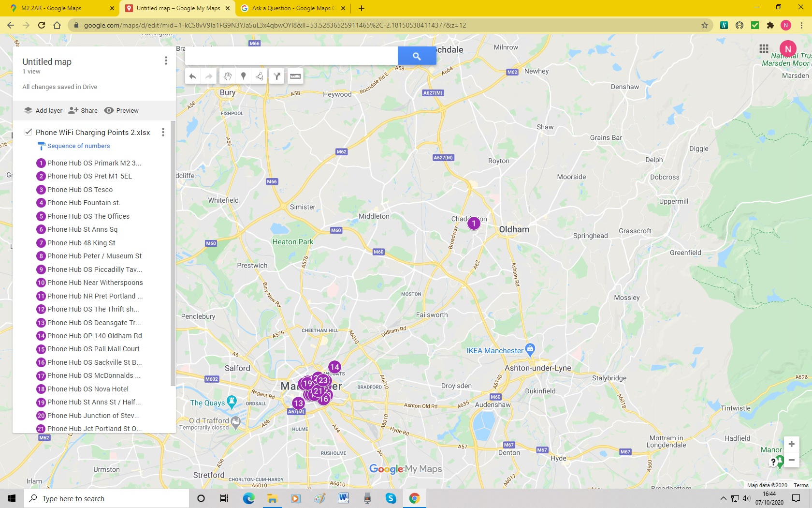The height and width of the screenshot is (508, 812).
Task: Open File Explorer from the taskbar
Action: (272, 498)
